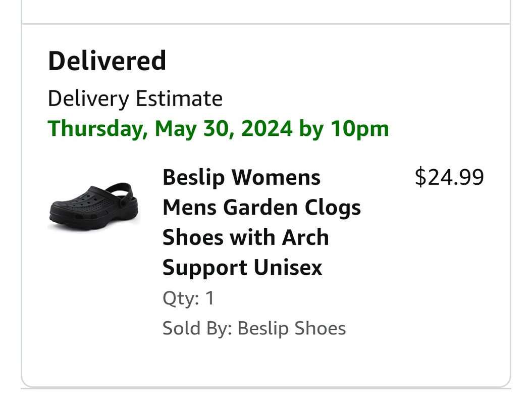Viewport: 532px width, 404px height.
Task: Click the "Mens Garden Clogs" title line
Action: [261, 208]
